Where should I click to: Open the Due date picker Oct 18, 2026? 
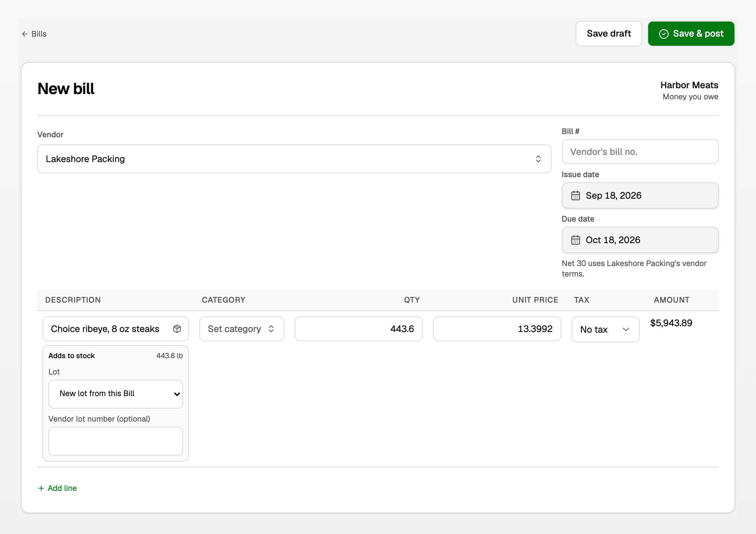(640, 240)
